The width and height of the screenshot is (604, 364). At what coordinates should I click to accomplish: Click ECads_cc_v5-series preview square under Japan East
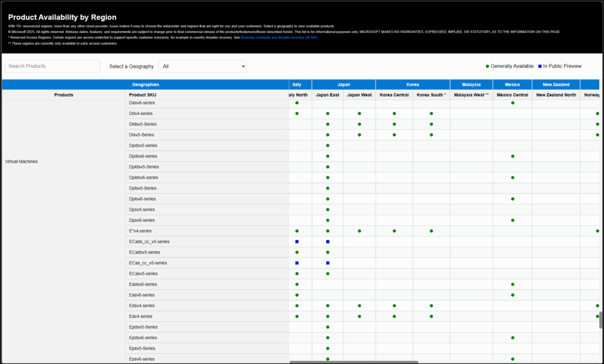click(328, 242)
